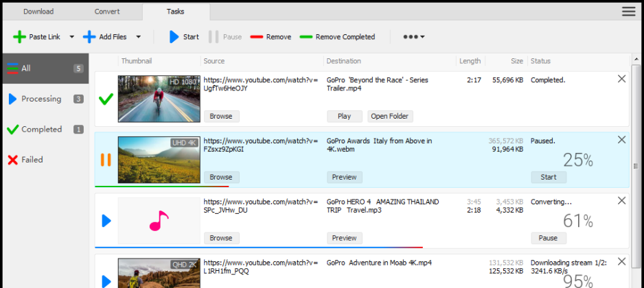
Task: Click the grey Pause toolbar icon
Action: [213, 37]
